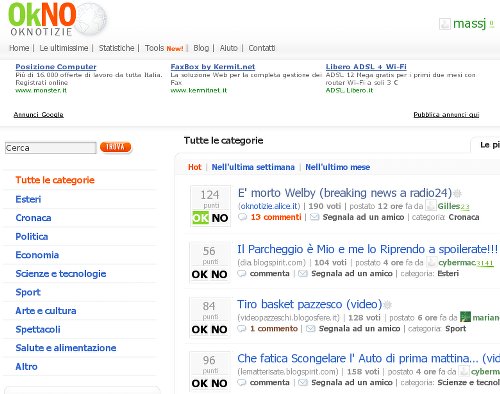Screen dimensions: 500x394
Task: Select Arte e cultura category
Action: point(46,311)
